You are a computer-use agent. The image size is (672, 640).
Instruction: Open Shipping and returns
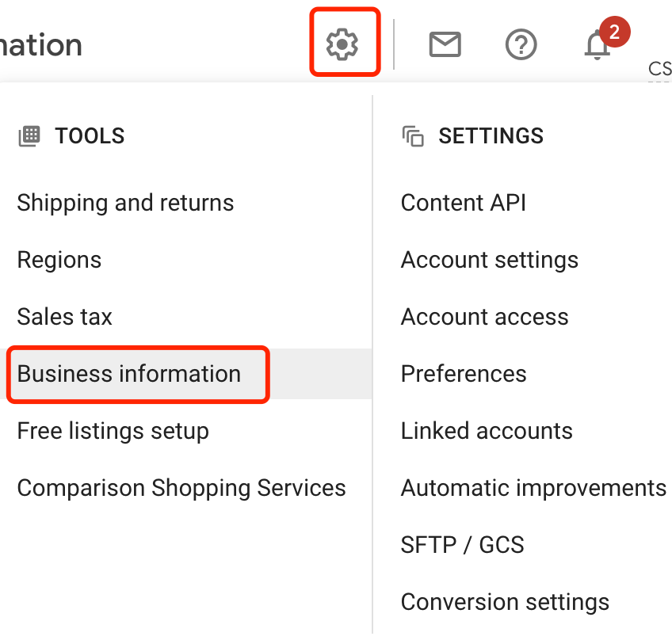[125, 203]
